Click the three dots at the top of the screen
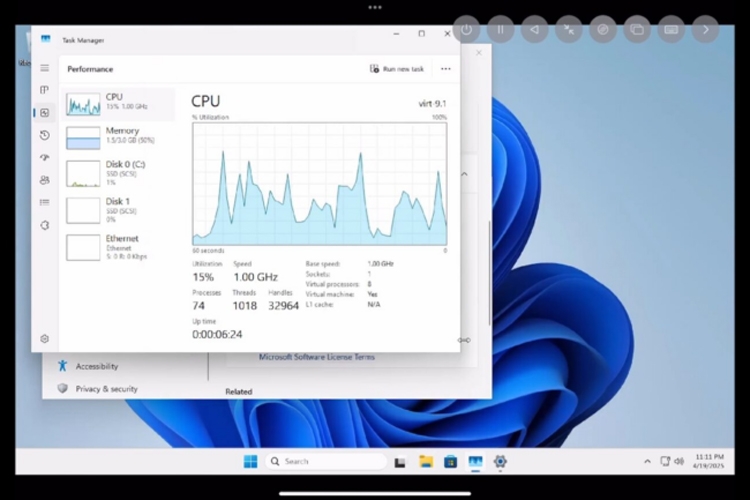 tap(375, 7)
